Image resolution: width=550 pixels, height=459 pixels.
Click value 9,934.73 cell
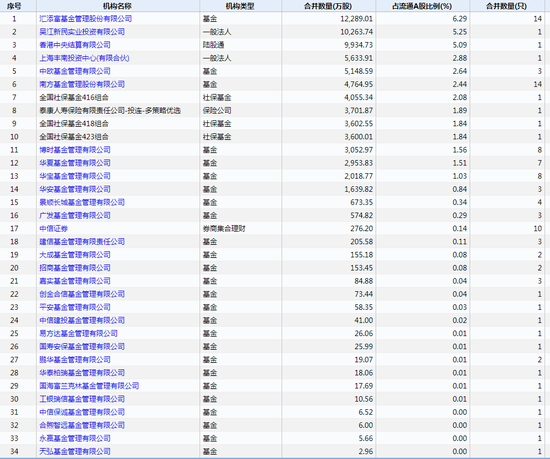coord(358,45)
